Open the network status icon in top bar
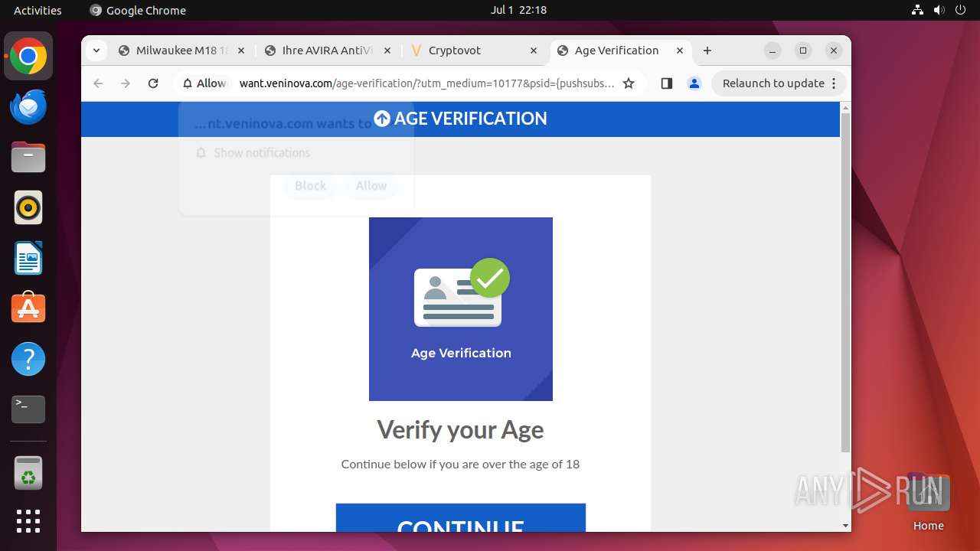980x551 pixels. tap(918, 10)
